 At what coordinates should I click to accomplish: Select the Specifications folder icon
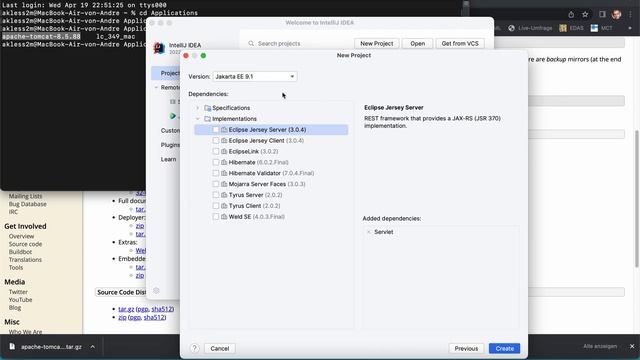click(207, 108)
